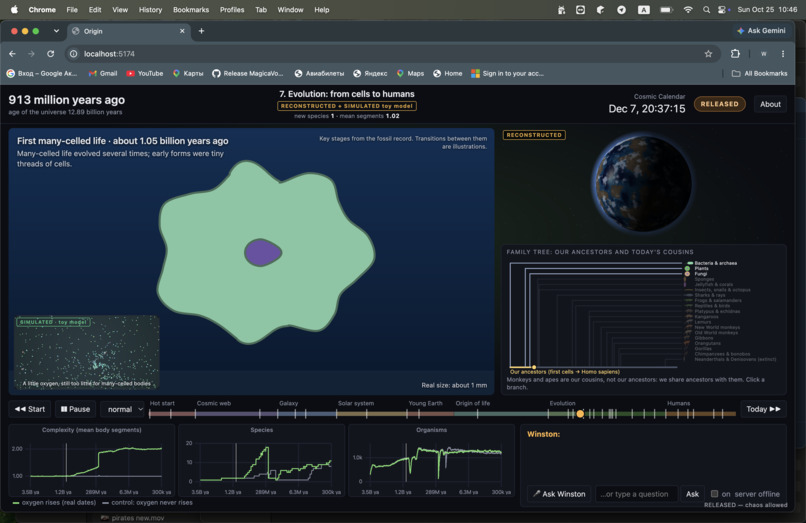The image size is (806, 523).
Task: Go back with the browser back arrow
Action: [x=12, y=53]
